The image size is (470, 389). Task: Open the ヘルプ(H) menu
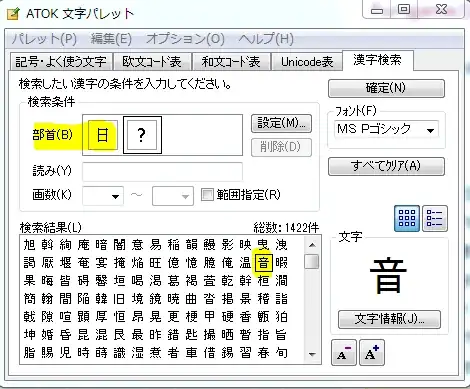pos(266,39)
